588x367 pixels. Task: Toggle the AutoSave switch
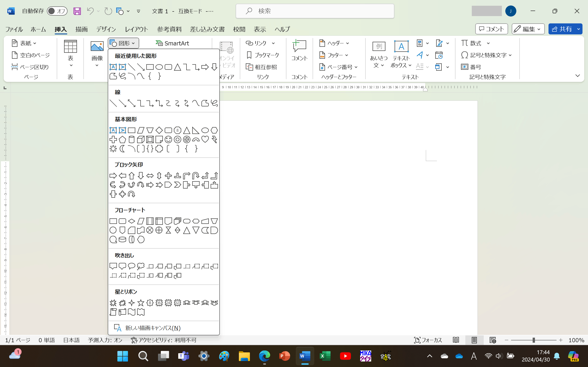coord(57,11)
